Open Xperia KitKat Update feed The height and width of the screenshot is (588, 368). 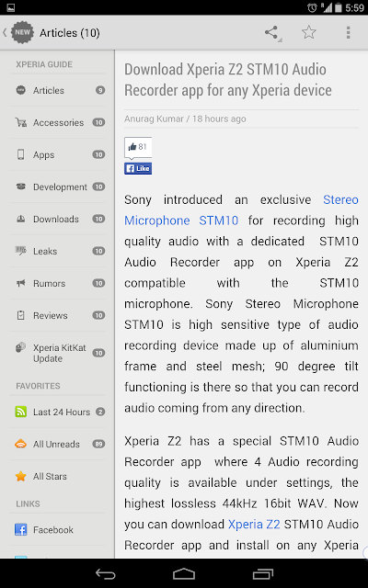[57, 353]
